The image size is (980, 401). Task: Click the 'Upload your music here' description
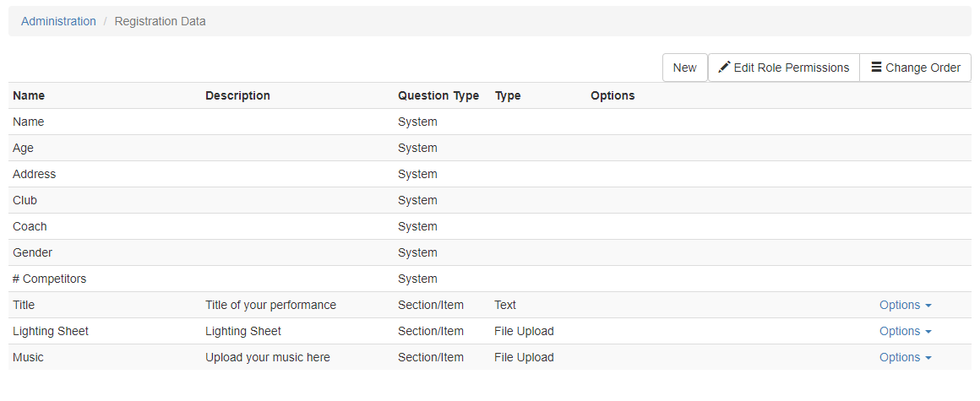[268, 357]
